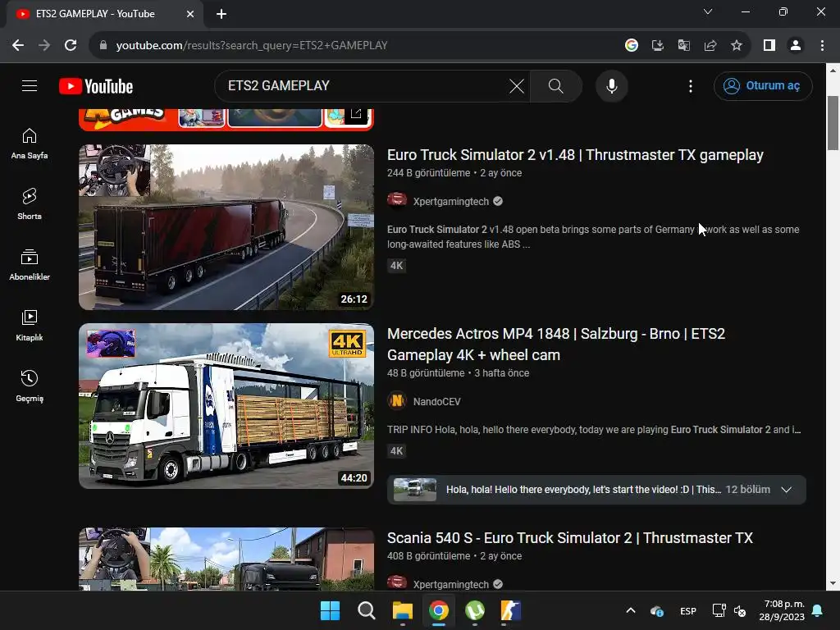Open Chrome profile icon

click(x=796, y=46)
